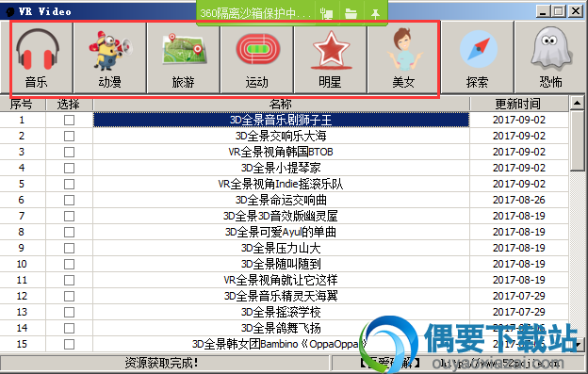
Task: Select the 3D全景命运交响曲 entry
Action: click(281, 200)
